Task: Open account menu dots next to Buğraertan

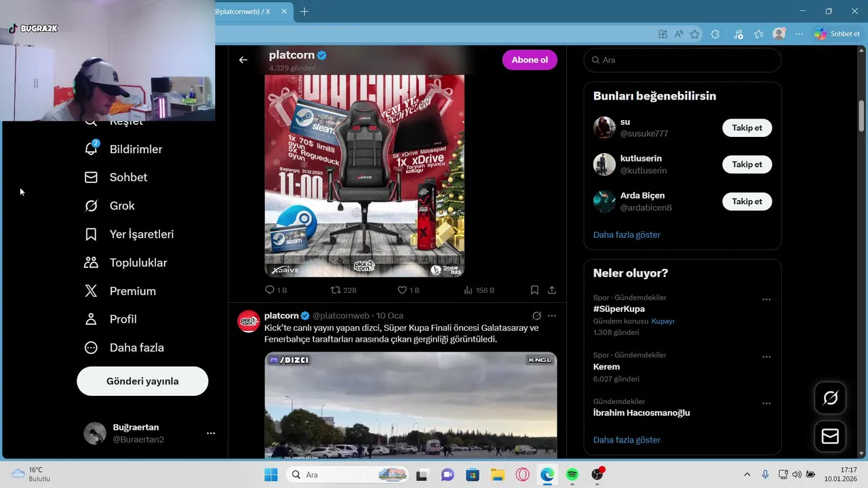Action: coord(211,433)
